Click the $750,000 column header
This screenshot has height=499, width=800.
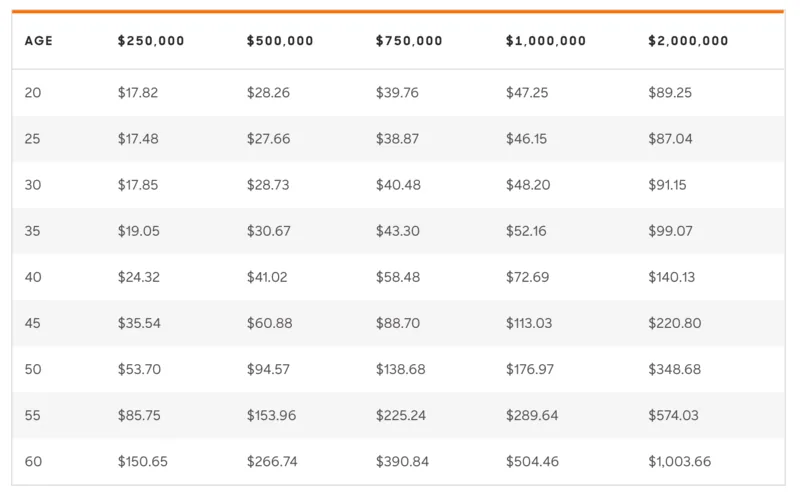[409, 42]
